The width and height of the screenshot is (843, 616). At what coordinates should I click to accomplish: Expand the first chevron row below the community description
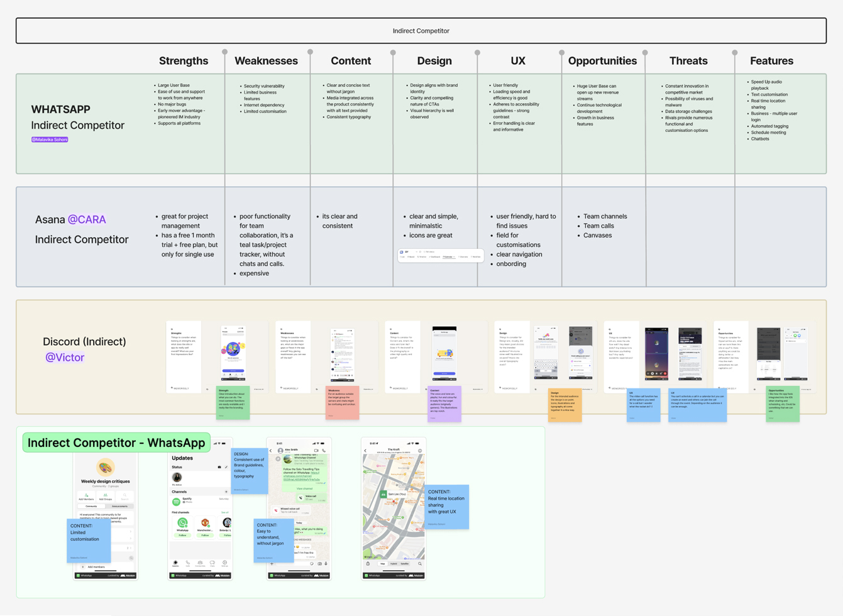pos(131,532)
